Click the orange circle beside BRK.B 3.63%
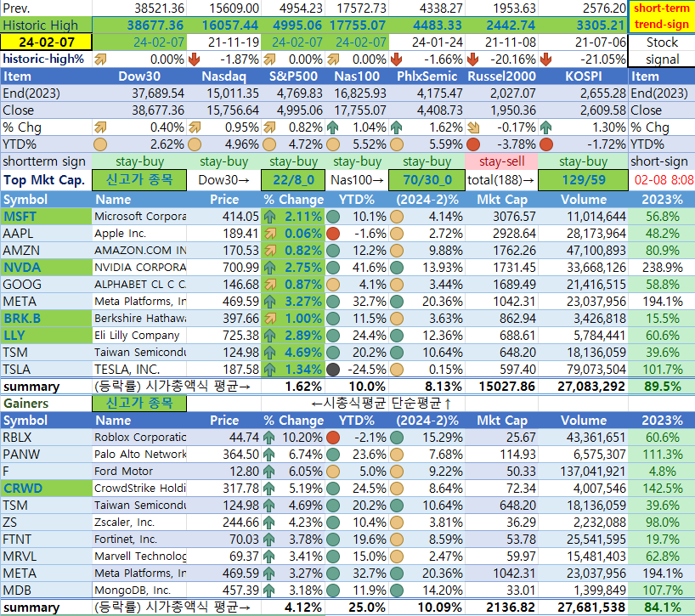 [x=397, y=318]
